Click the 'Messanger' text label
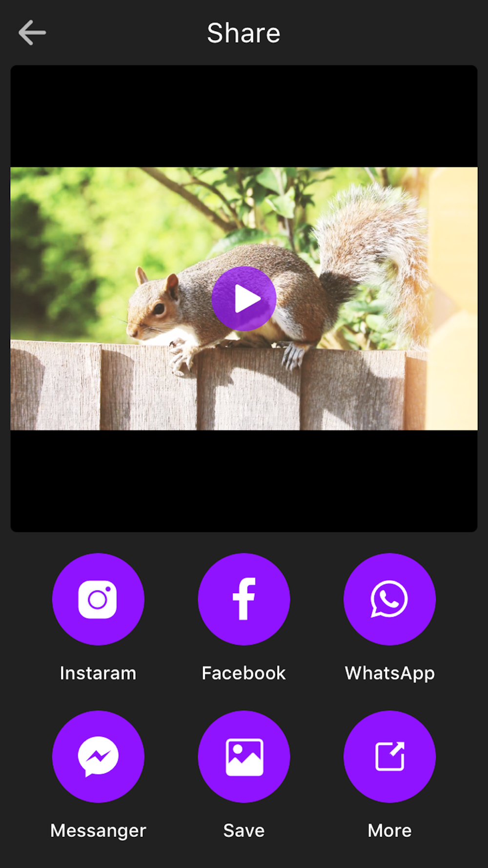This screenshot has height=868, width=488. click(98, 830)
